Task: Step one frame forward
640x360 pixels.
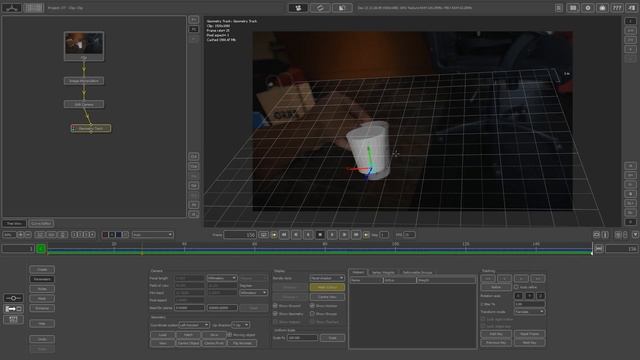Action: [332, 235]
